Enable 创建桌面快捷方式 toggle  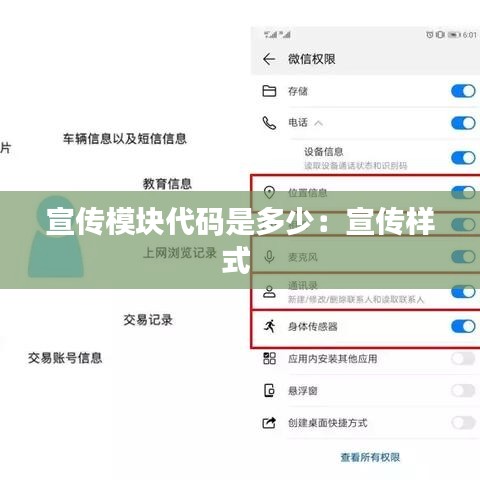463,423
